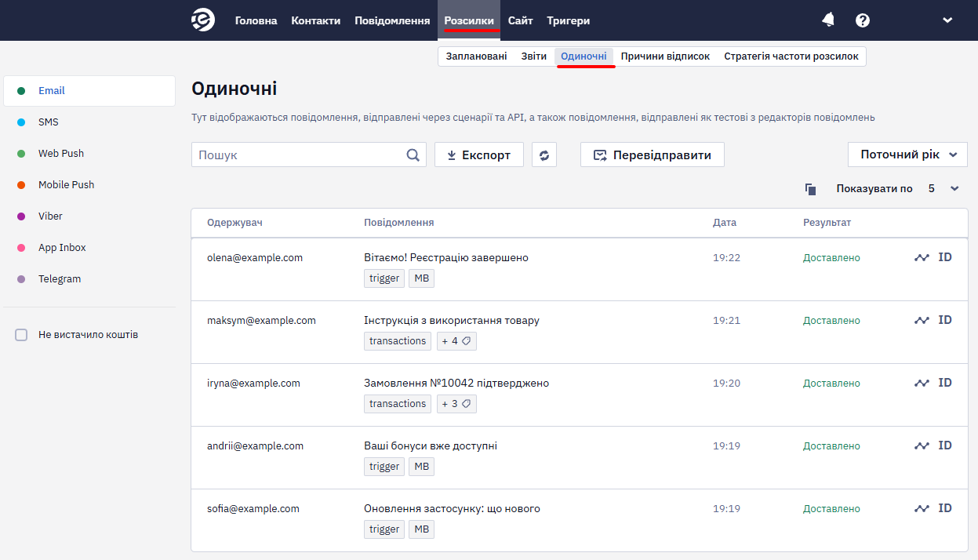Refresh the messages list

[544, 155]
